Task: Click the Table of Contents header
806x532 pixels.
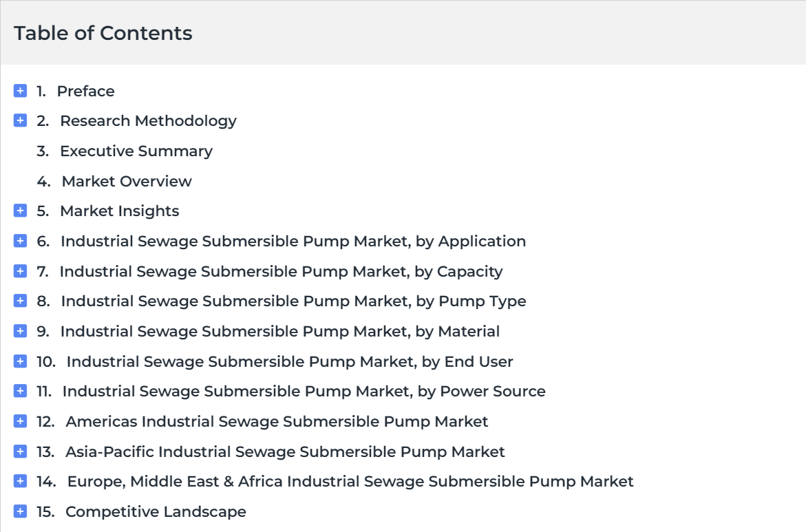Action: (103, 33)
